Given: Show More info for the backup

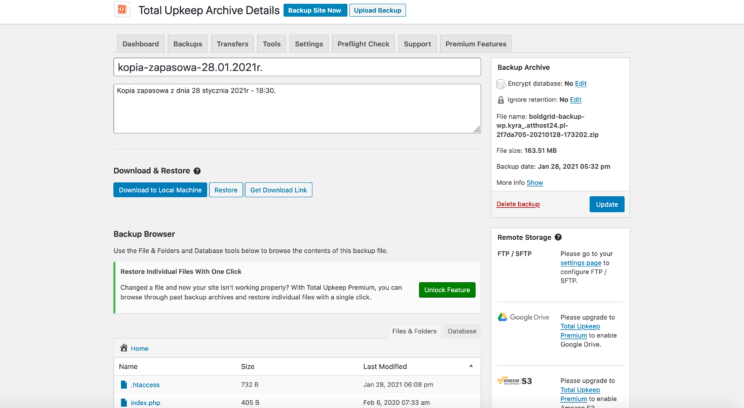Looking at the screenshot, I should tap(535, 183).
